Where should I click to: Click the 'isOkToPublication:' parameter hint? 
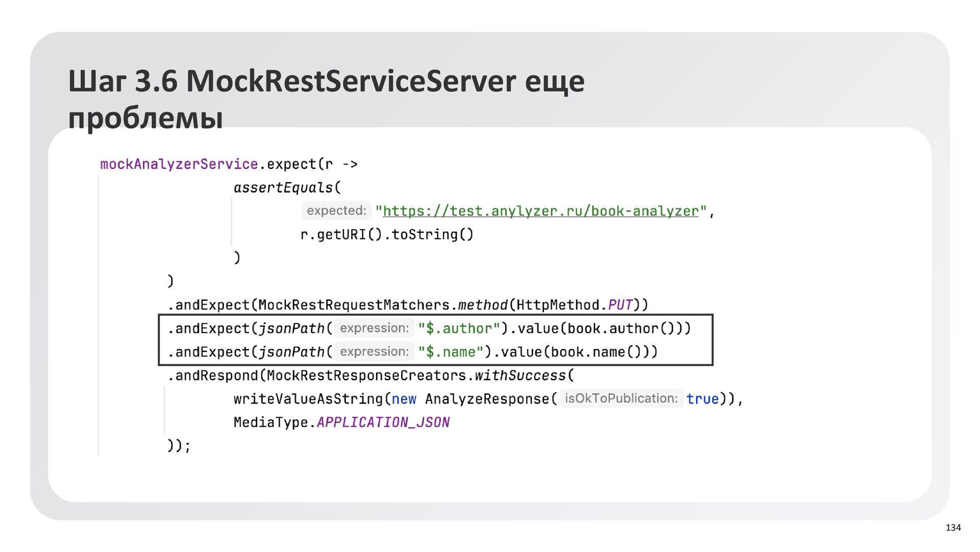(x=621, y=398)
